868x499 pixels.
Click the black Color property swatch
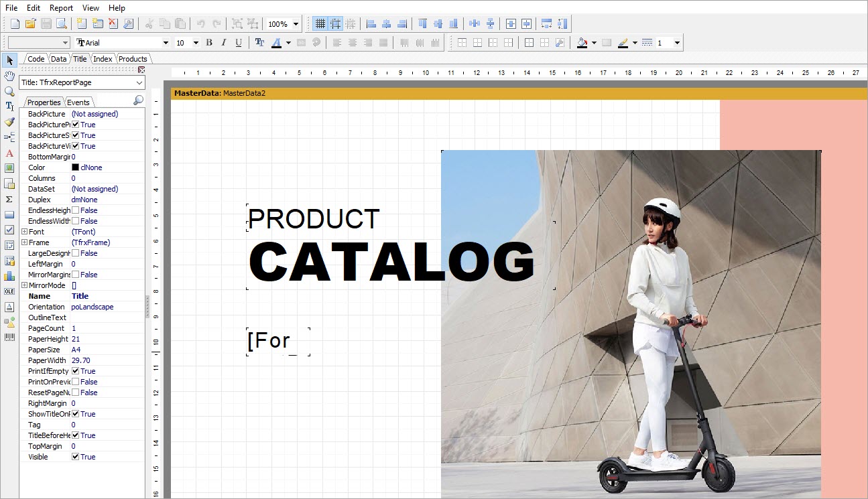tap(76, 167)
